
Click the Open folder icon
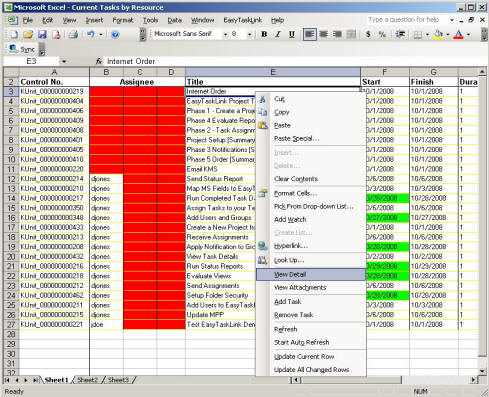[28, 34]
